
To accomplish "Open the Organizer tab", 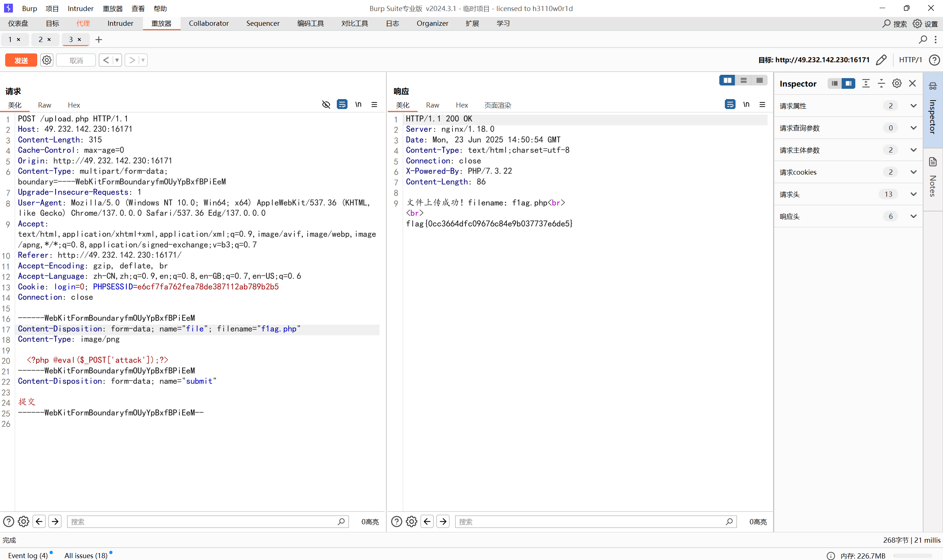I will pos(433,24).
